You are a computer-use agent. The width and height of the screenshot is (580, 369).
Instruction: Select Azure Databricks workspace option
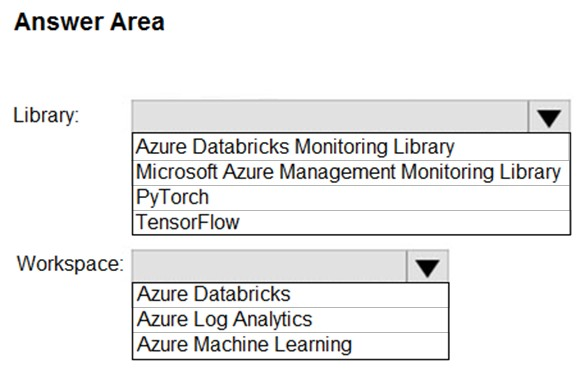point(291,295)
